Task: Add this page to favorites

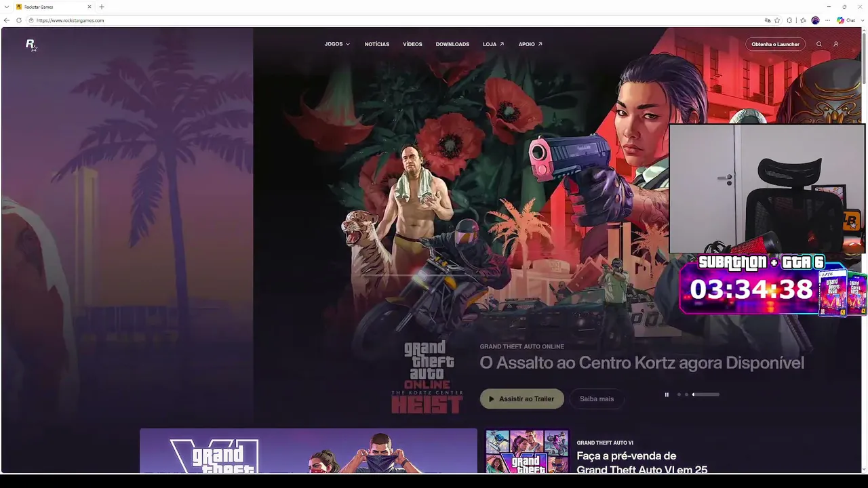Action: (777, 20)
